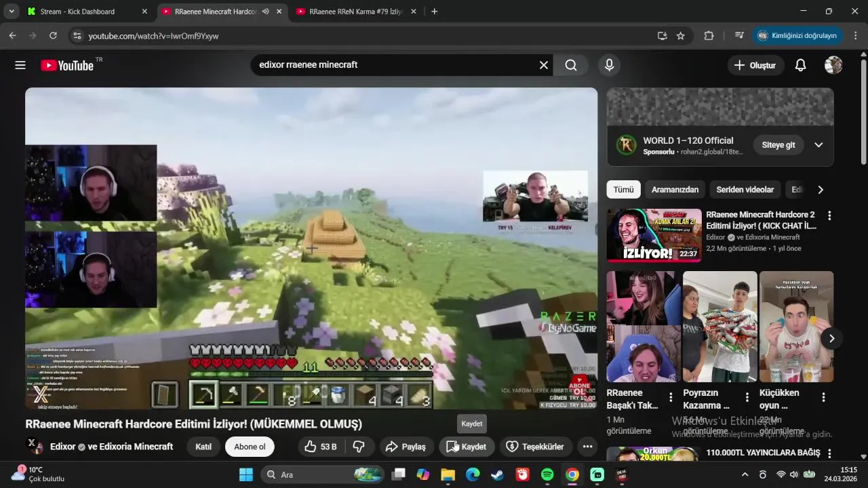This screenshot has width=868, height=488.
Task: Open the Windows Start menu
Action: (x=245, y=474)
